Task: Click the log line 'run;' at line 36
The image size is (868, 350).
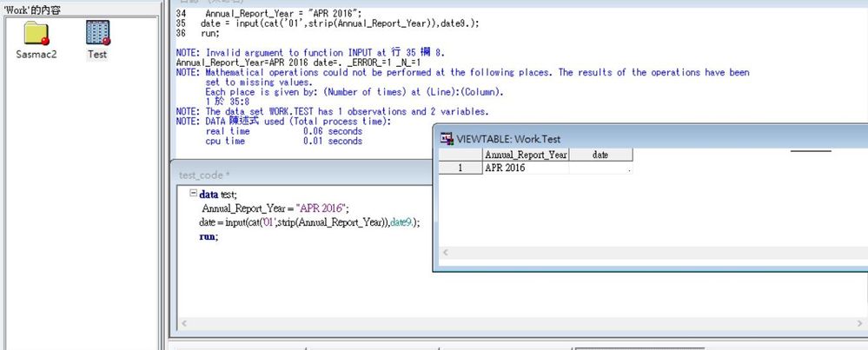Action: 197,33
